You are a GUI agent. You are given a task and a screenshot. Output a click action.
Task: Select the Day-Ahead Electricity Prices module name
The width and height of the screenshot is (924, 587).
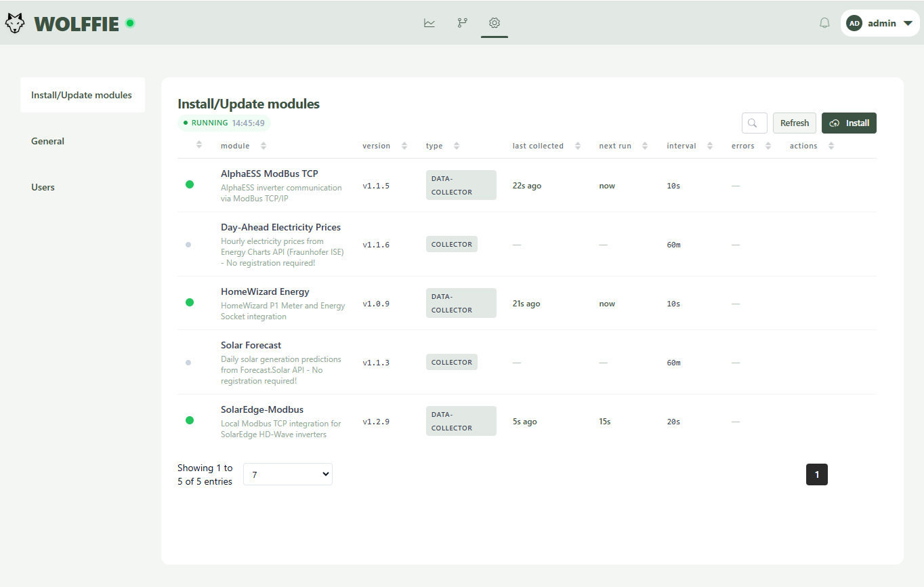tap(280, 227)
